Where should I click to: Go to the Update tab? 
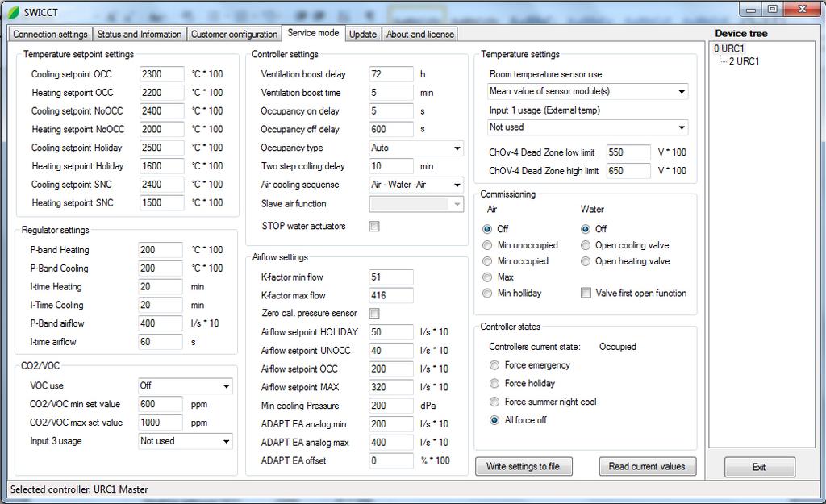pos(362,34)
